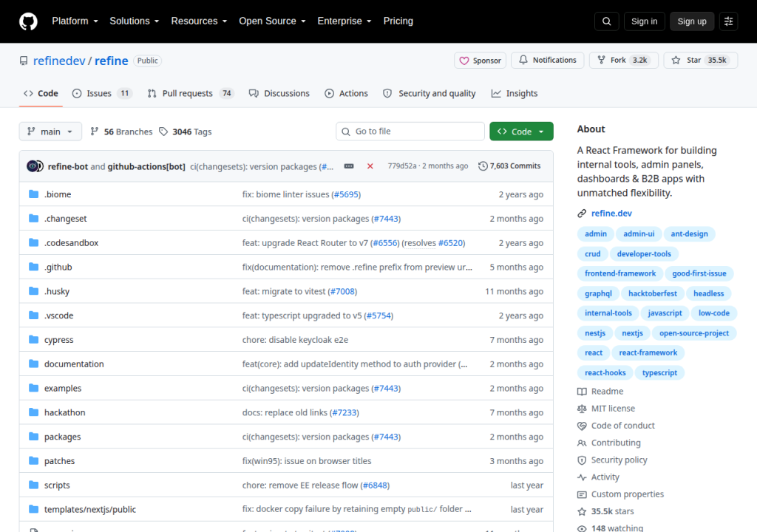757x532 pixels.
Task: Open Custom properties link
Action: (x=628, y=494)
